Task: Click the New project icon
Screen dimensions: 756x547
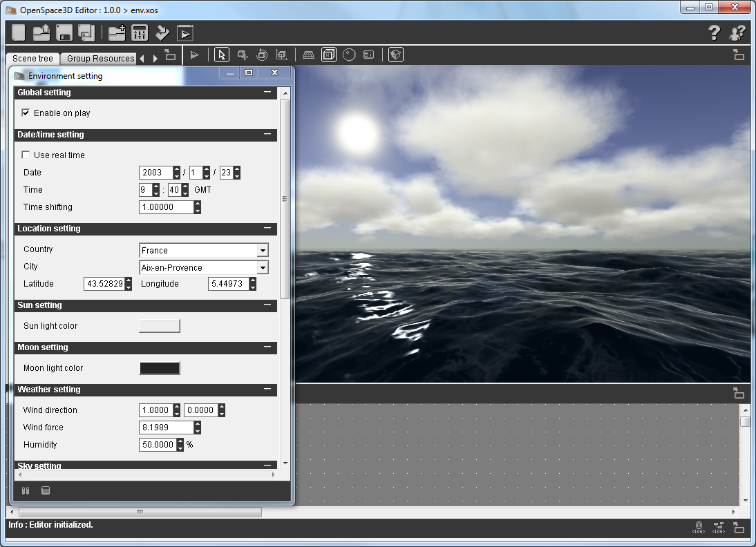Action: click(19, 32)
